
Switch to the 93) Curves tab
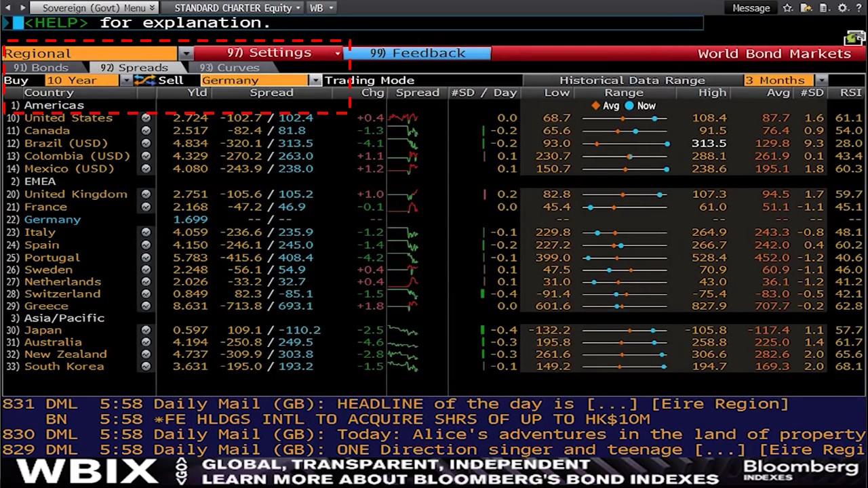(232, 67)
